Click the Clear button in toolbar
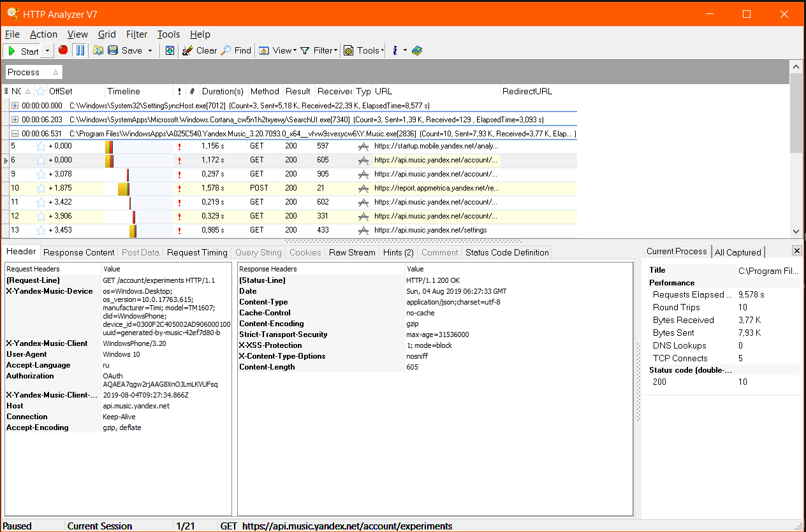The image size is (806, 532). [200, 50]
